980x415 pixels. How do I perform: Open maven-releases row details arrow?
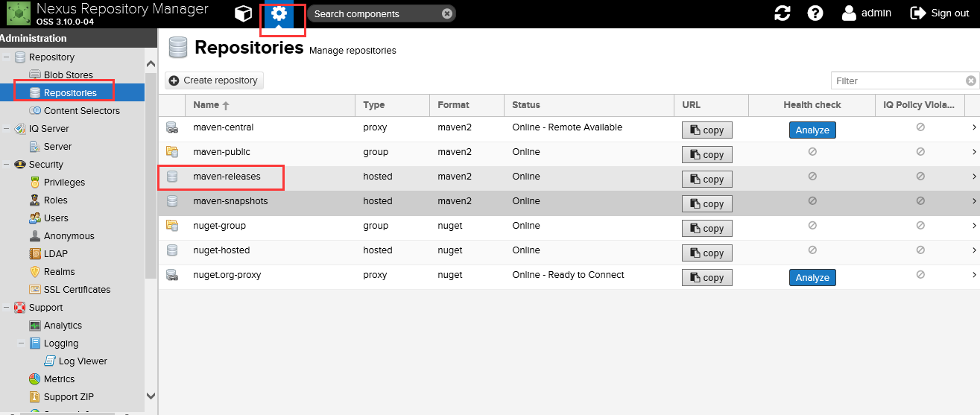(x=974, y=177)
